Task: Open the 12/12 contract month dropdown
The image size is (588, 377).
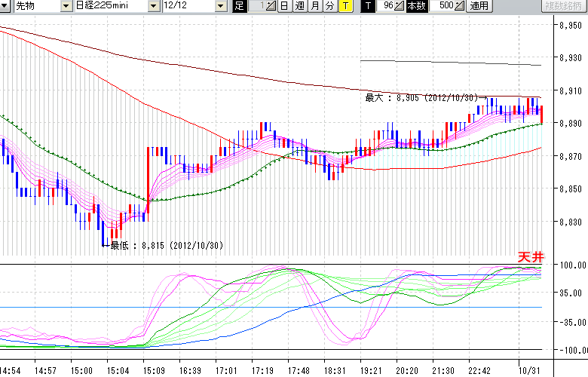Action: tap(220, 6)
